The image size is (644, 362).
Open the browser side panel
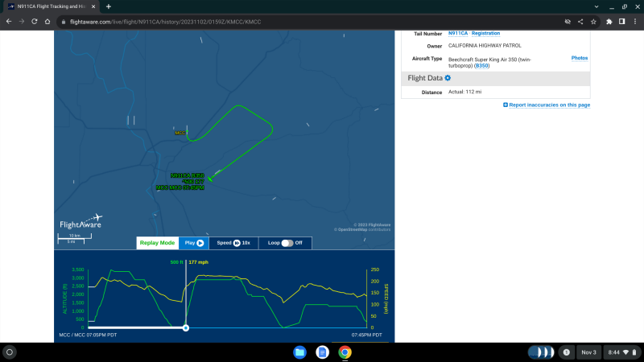point(621,22)
